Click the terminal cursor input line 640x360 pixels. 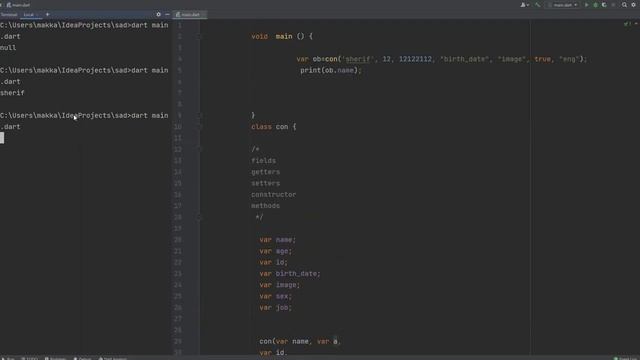2,138
